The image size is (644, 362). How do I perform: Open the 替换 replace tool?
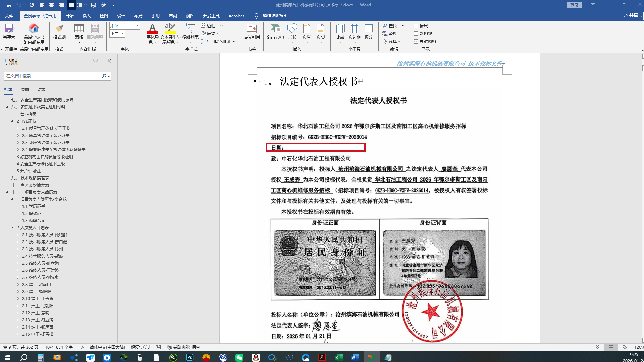pyautogui.click(x=389, y=33)
